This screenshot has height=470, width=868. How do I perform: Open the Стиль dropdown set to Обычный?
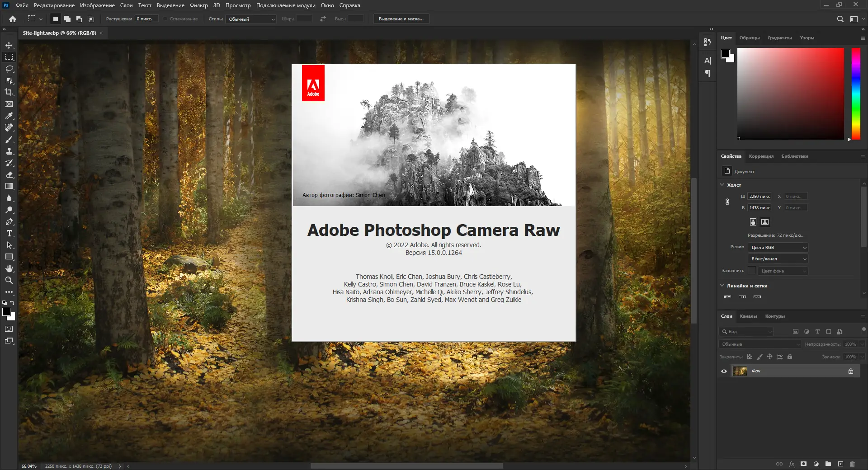tap(251, 19)
